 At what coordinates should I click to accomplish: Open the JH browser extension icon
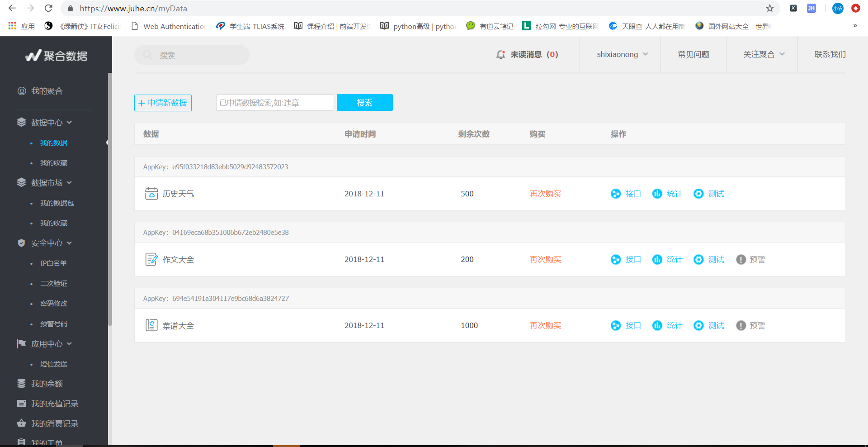pyautogui.click(x=811, y=8)
